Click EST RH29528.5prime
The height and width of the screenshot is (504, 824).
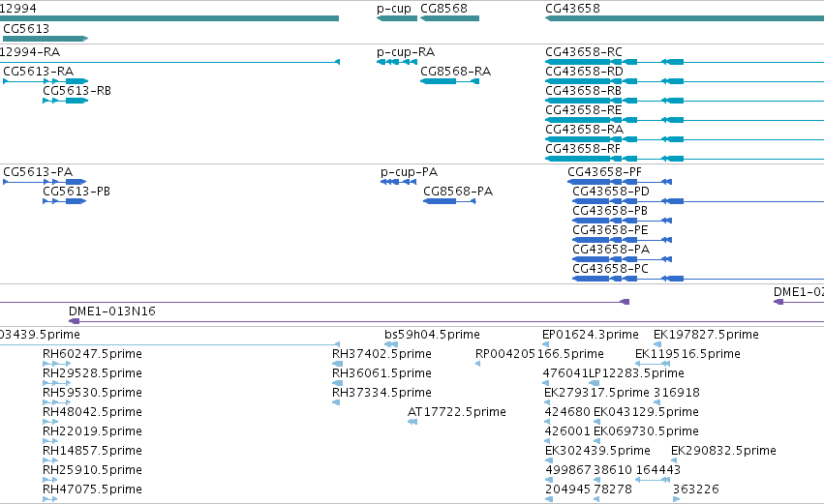click(92, 372)
